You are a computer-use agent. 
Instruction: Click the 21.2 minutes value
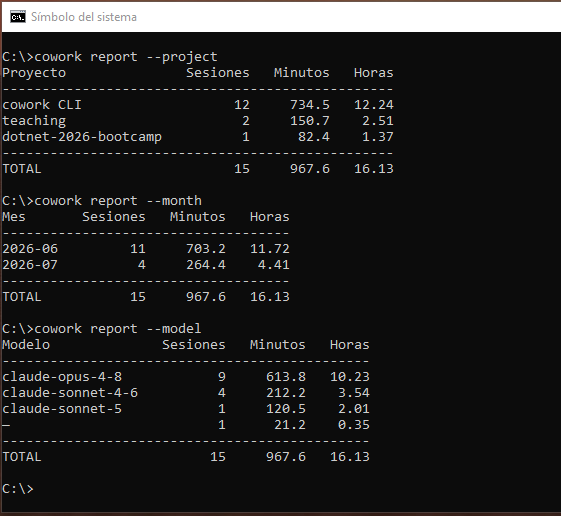(x=290, y=425)
